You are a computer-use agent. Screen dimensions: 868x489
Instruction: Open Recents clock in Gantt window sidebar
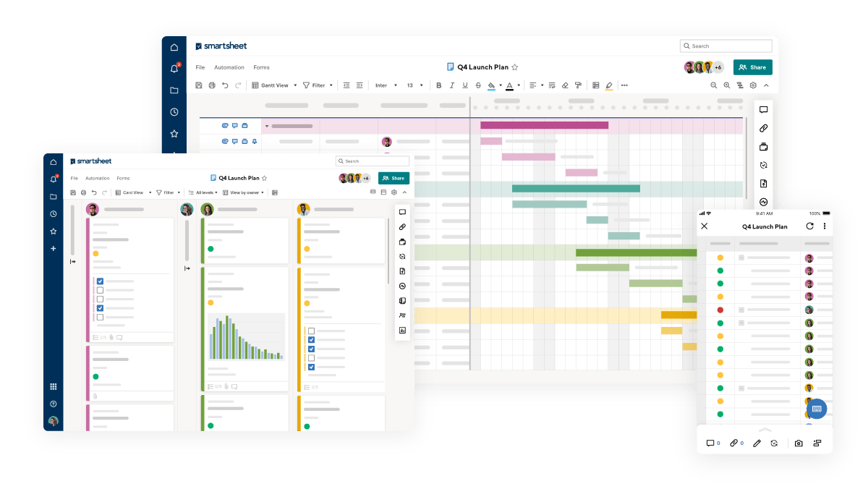coord(174,112)
